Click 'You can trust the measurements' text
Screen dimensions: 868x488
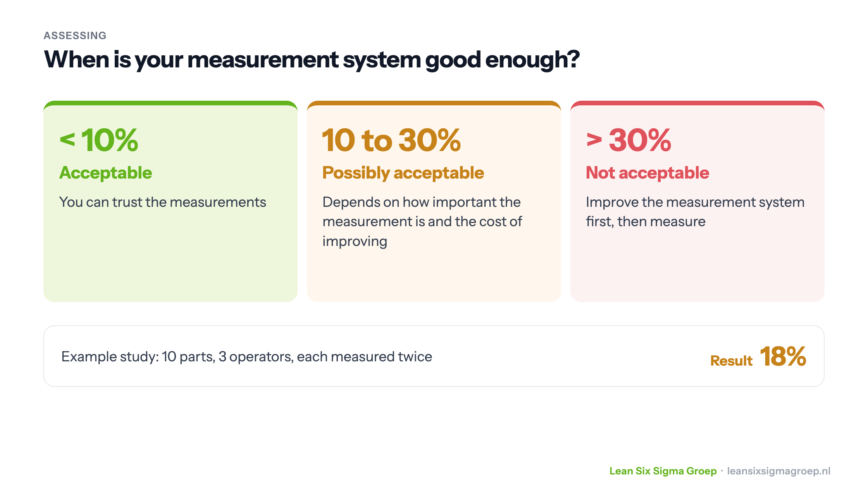[162, 202]
